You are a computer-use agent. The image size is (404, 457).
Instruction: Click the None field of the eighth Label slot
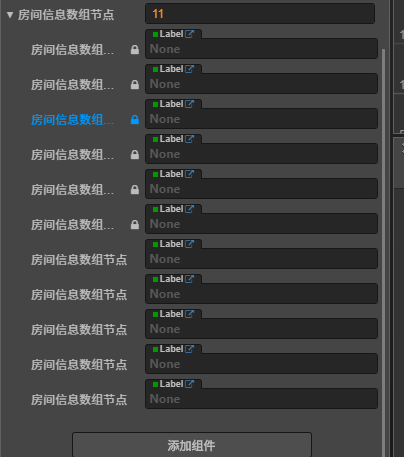261,294
